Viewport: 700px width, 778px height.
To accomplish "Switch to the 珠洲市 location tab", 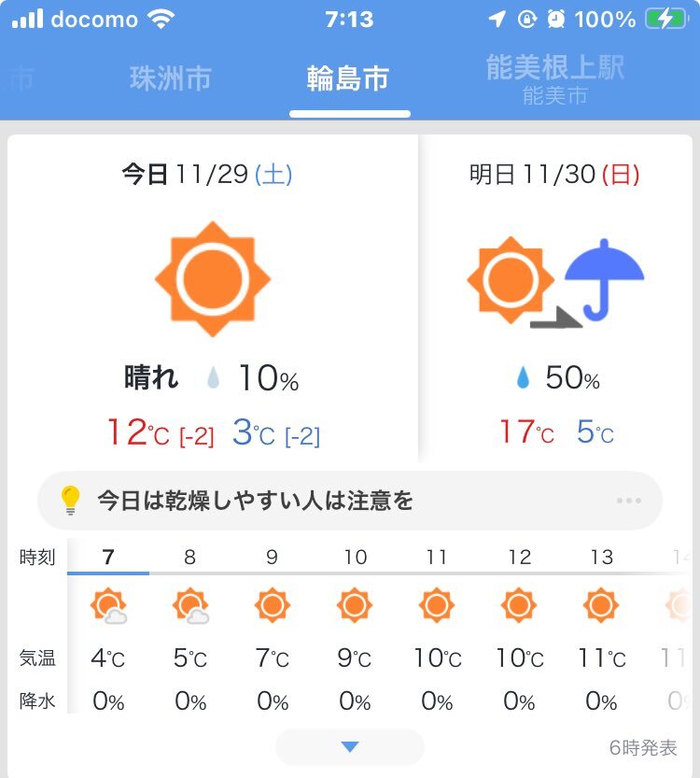I will tap(171, 79).
